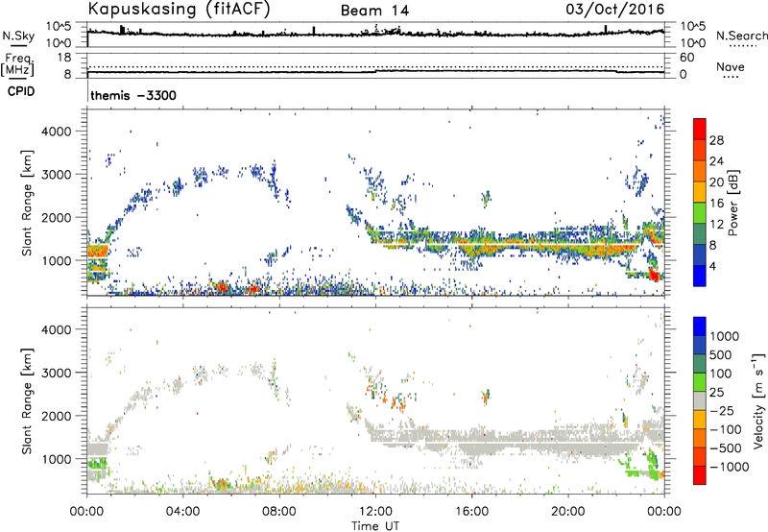This screenshot has height=532, width=768.
Task: Click the '18' frequency axis tick
Action: pos(64,58)
